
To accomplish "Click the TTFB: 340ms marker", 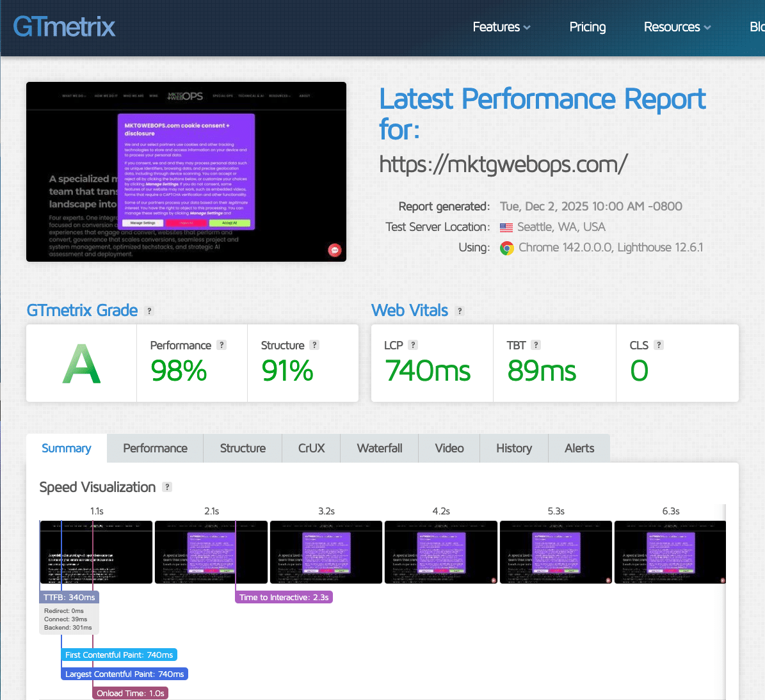I will 69,597.
